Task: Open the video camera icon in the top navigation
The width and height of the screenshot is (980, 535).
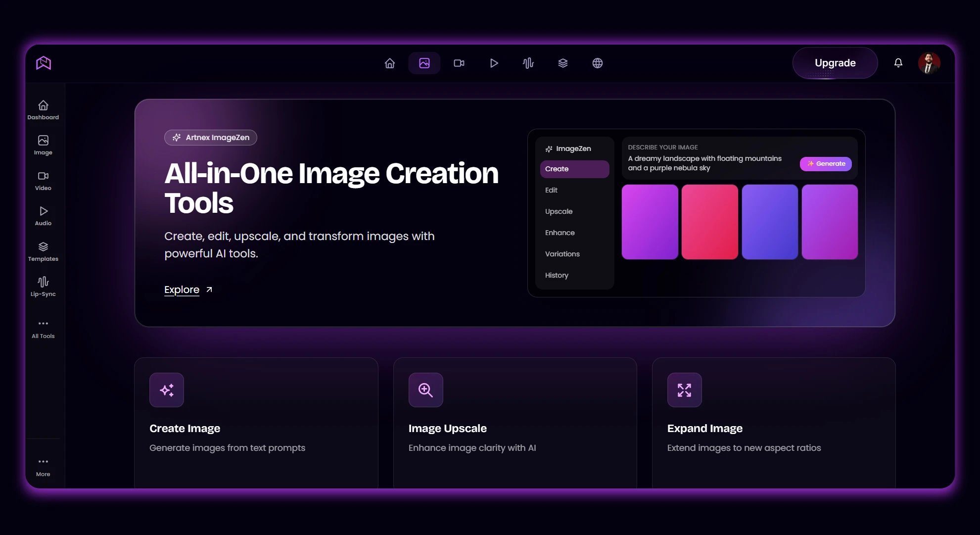Action: 459,63
